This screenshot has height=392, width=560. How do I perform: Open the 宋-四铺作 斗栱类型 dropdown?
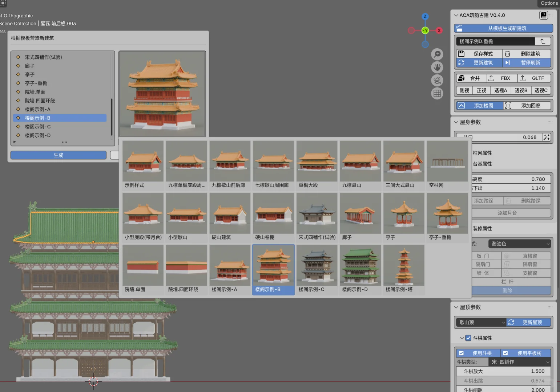[x=519, y=362]
